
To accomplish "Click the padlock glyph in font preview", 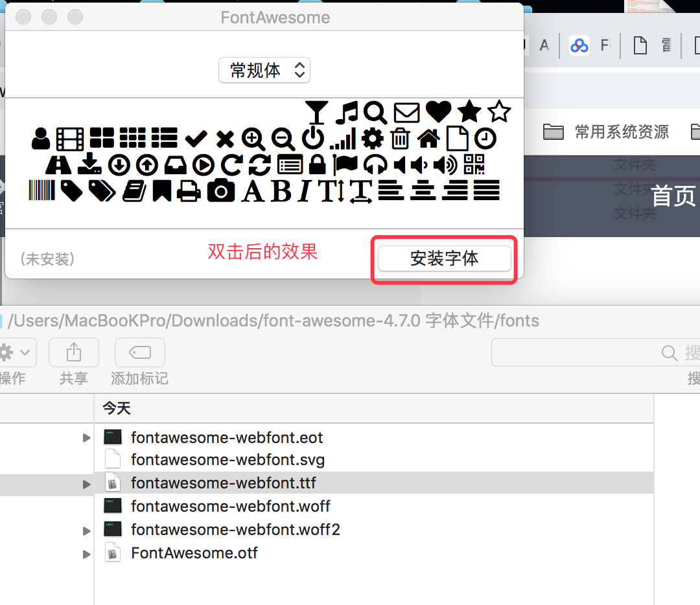I will (318, 165).
